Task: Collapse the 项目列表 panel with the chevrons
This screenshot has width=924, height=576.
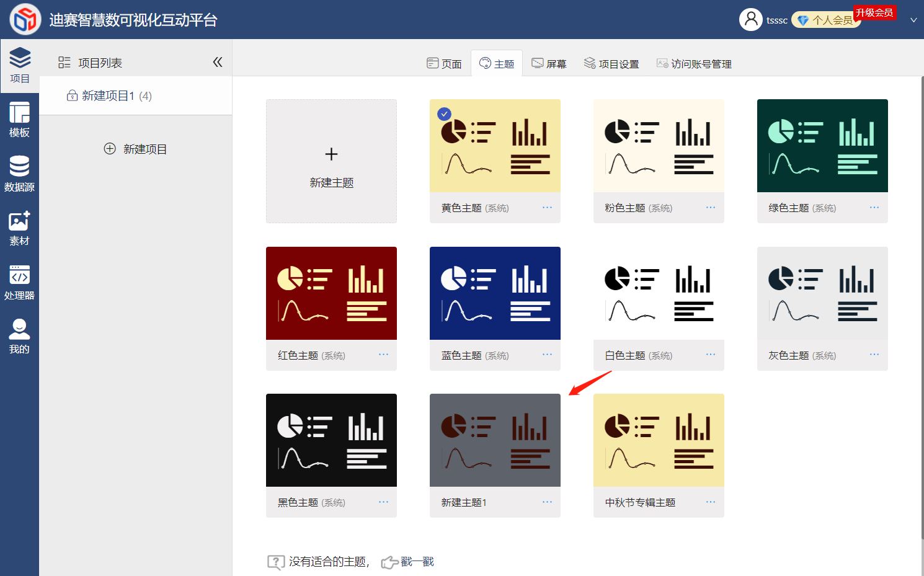Action: [x=217, y=62]
